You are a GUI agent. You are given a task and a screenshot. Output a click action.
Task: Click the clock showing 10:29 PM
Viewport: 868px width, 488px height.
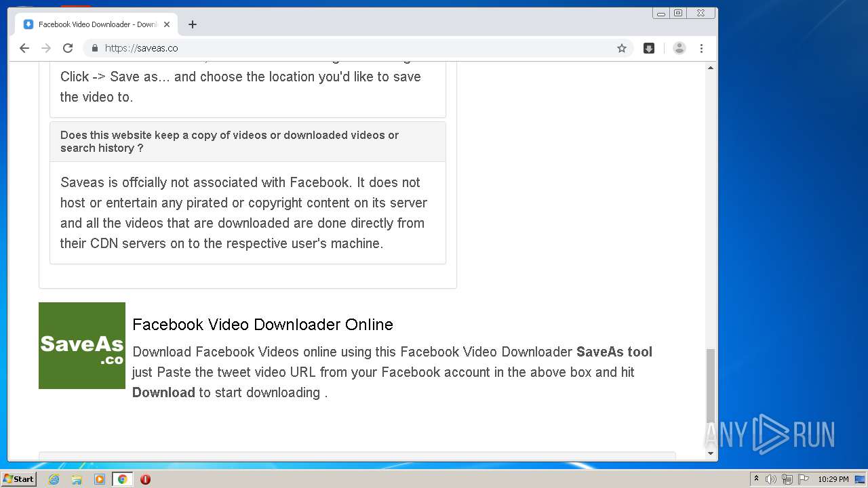click(x=833, y=479)
